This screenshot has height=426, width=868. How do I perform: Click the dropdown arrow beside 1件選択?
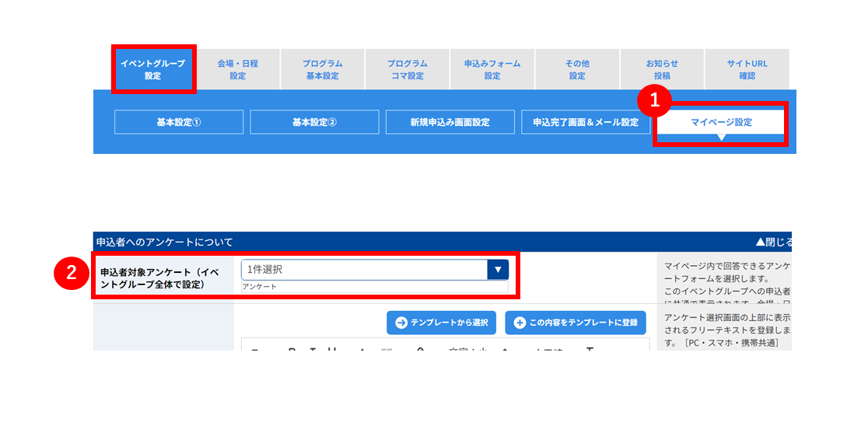tap(498, 270)
